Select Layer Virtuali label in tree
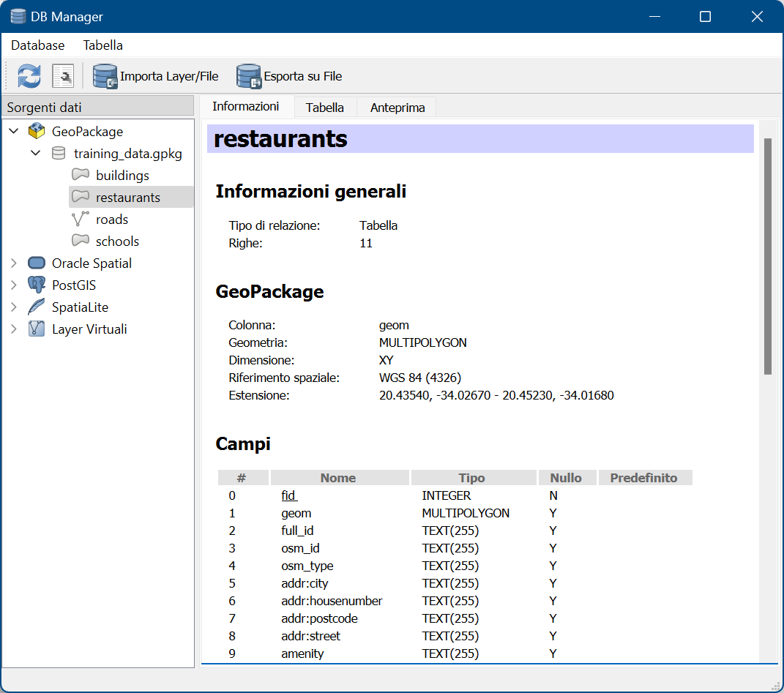Viewport: 784px width, 693px height. [89, 329]
